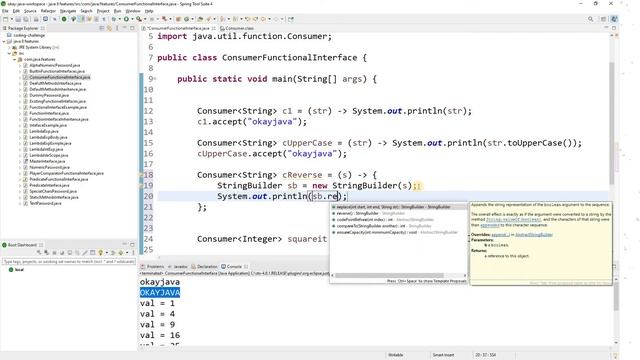This screenshot has width=640, height=360.
Task: Select the ConsumerFunctionalInterface.java editor tab
Action: pyautogui.click(x=178, y=28)
